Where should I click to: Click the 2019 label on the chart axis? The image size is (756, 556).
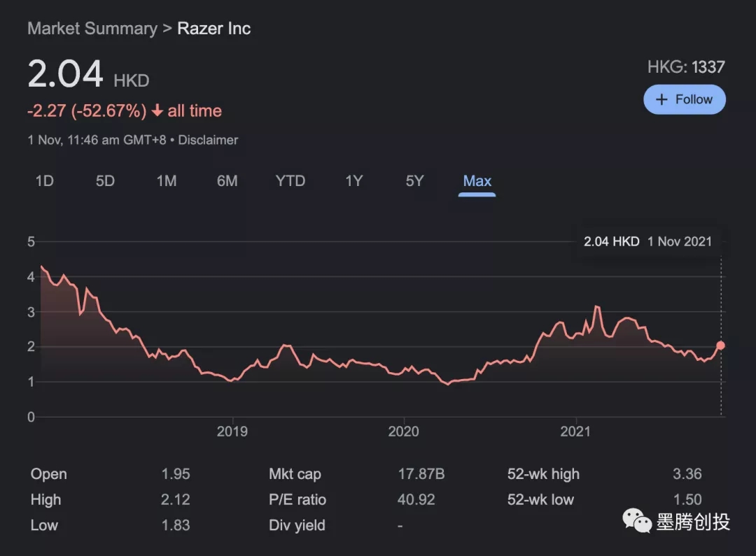(x=232, y=432)
